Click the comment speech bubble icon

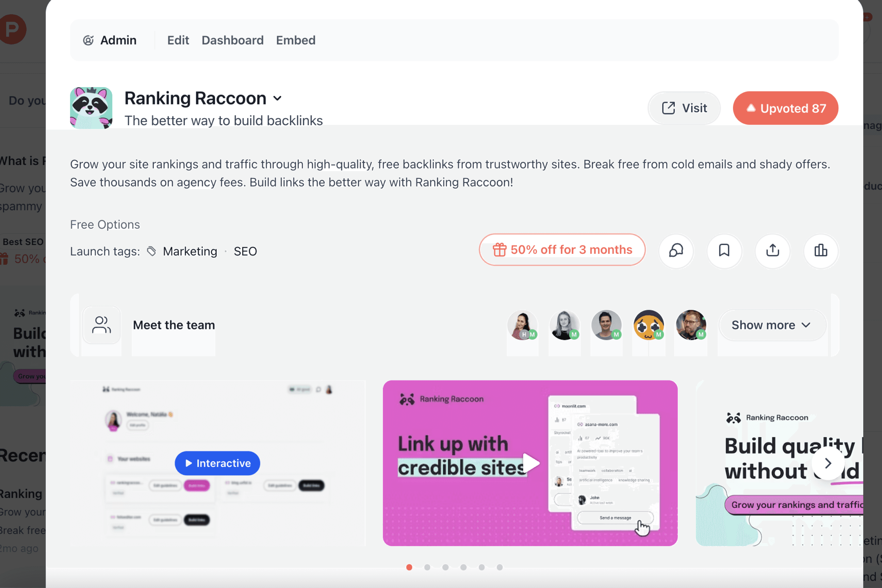[676, 250]
